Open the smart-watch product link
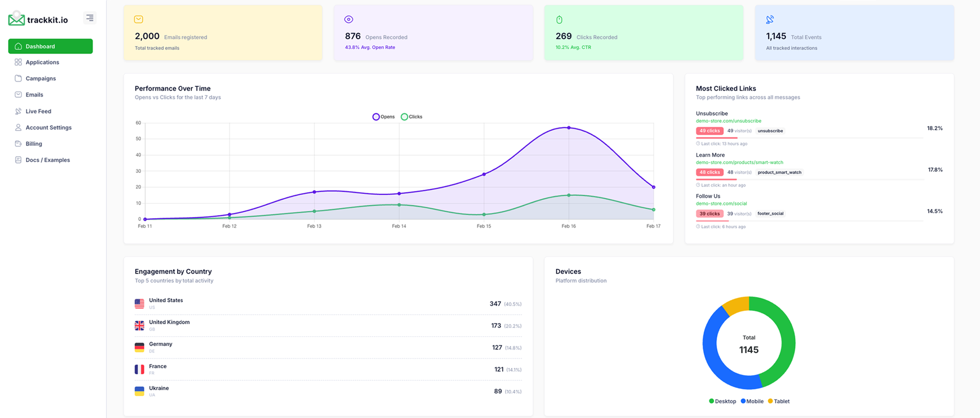Screen dimensions: 980x418 (740, 162)
